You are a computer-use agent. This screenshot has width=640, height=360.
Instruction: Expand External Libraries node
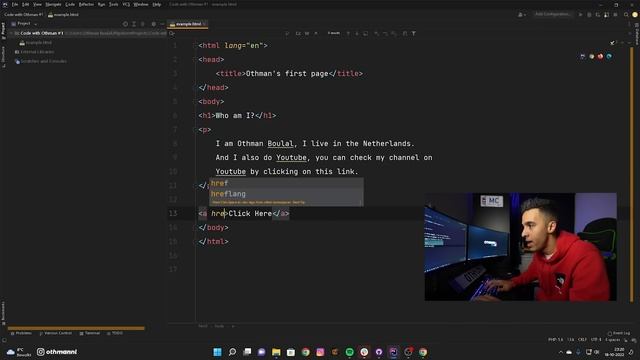12,52
